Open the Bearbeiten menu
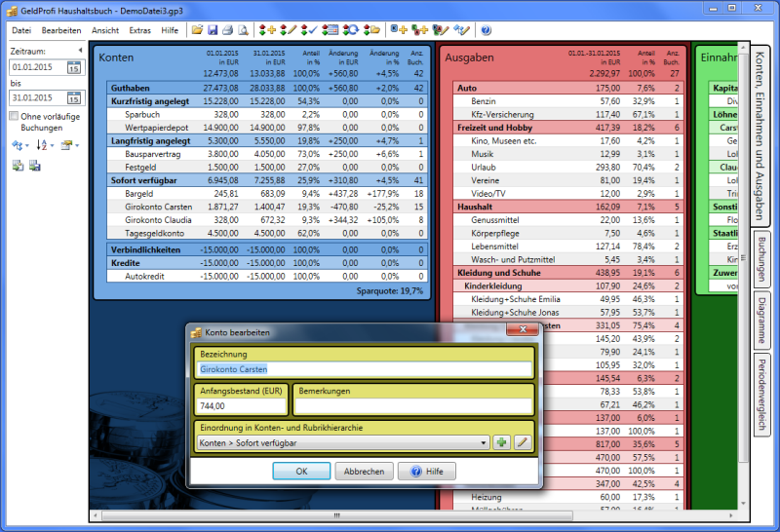 (x=61, y=30)
